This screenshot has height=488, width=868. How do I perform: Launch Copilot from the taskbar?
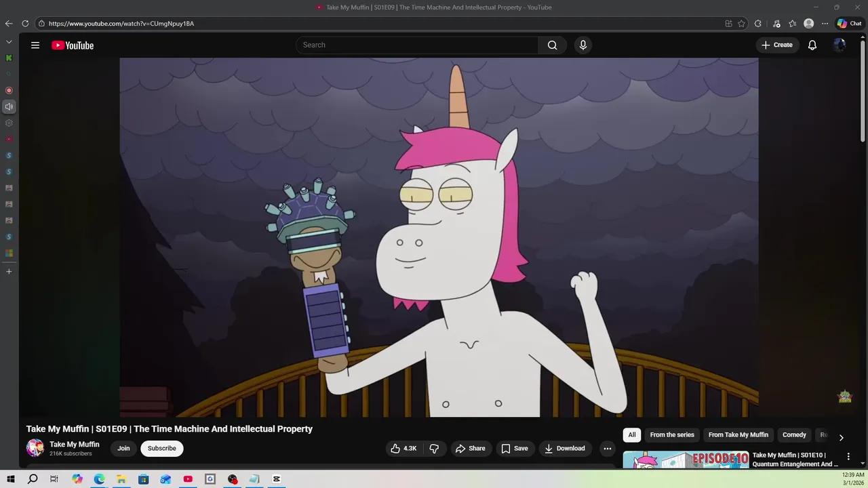pos(77,479)
